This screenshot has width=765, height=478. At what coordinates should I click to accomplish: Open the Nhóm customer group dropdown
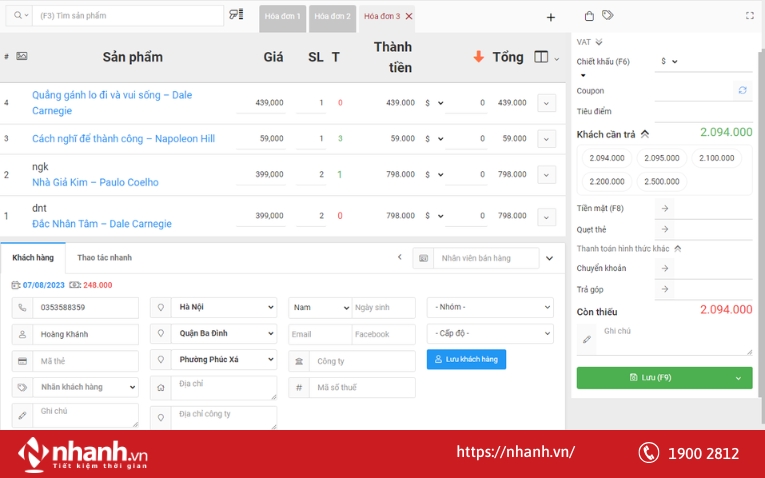pyautogui.click(x=490, y=307)
